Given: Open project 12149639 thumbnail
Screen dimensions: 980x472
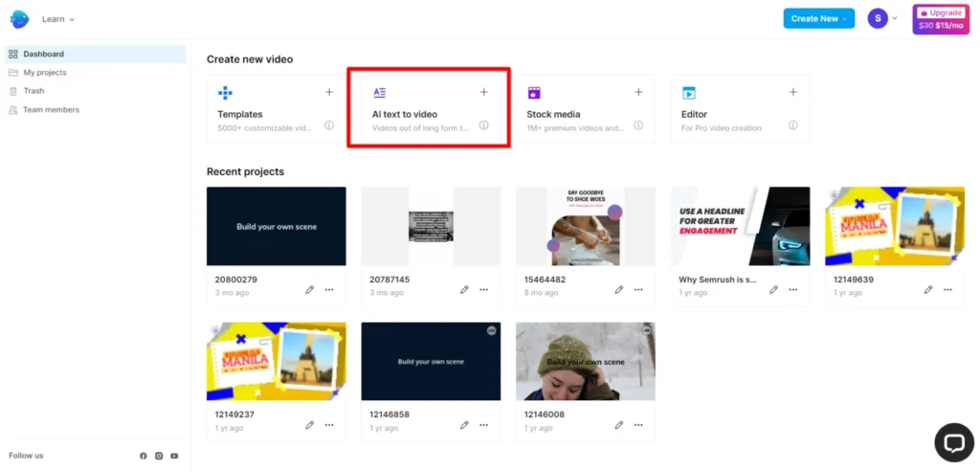Looking at the screenshot, I should click(895, 226).
